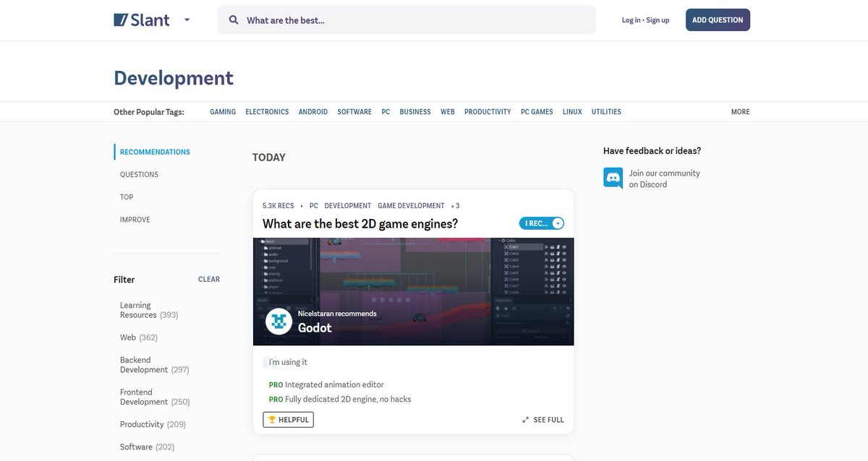Image resolution: width=868 pixels, height=461 pixels.
Task: Open the ANDROID tag
Action: [x=313, y=112]
